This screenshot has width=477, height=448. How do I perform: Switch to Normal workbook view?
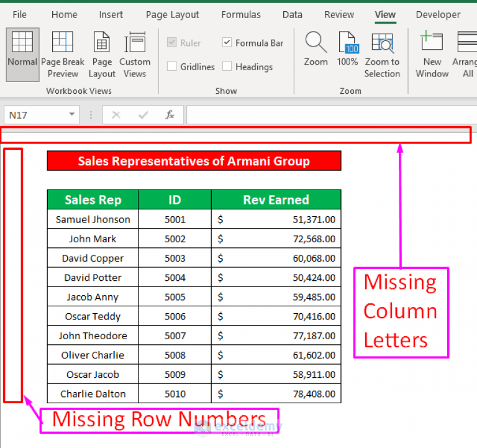click(x=22, y=55)
